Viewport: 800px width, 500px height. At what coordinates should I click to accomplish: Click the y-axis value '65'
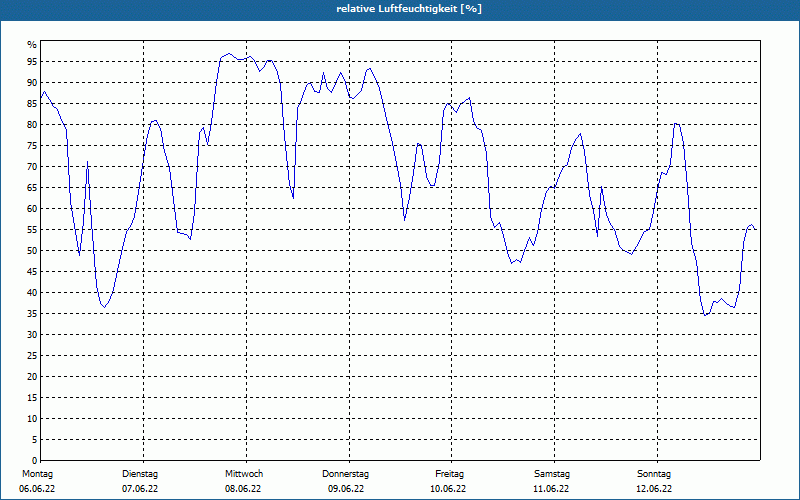coord(32,187)
